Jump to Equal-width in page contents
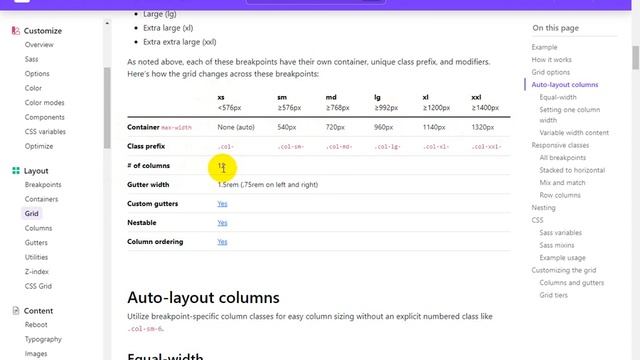The image size is (640, 360). pyautogui.click(x=558, y=97)
